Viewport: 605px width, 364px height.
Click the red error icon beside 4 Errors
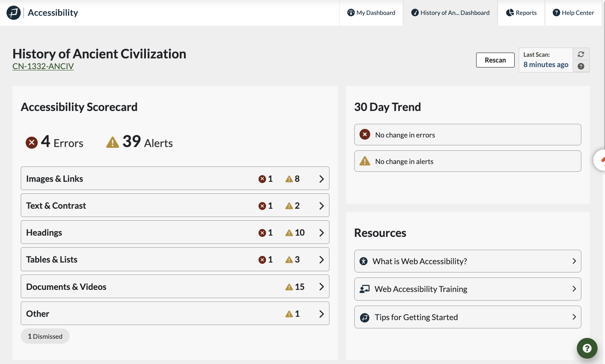pos(31,143)
